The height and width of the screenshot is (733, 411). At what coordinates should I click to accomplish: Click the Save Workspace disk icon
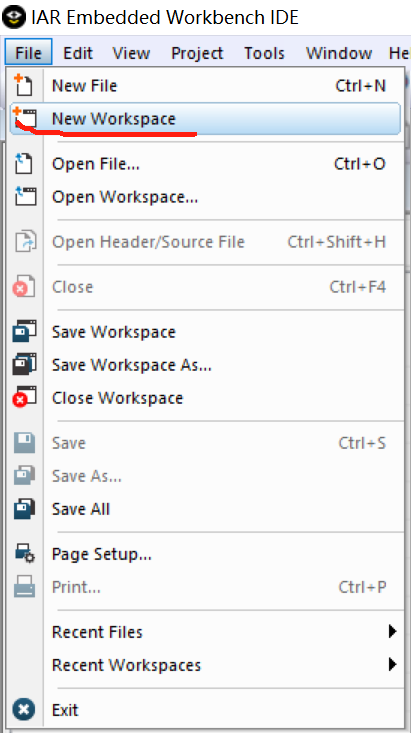pos(25,331)
